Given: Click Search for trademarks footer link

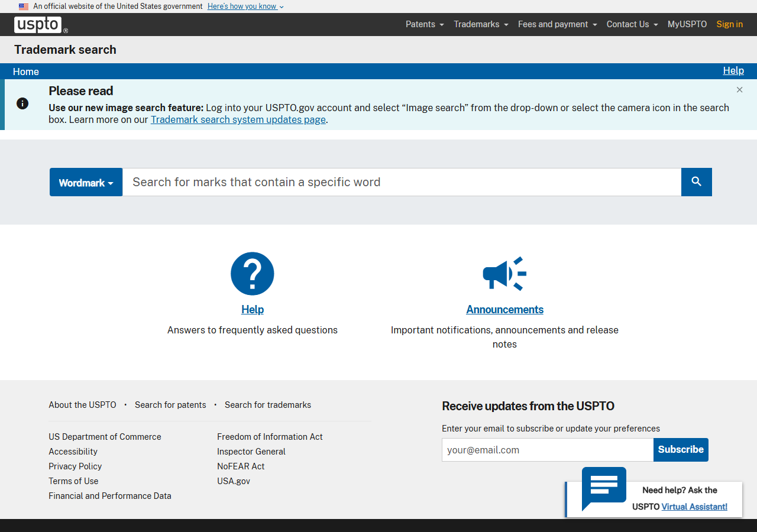Looking at the screenshot, I should pyautogui.click(x=268, y=405).
